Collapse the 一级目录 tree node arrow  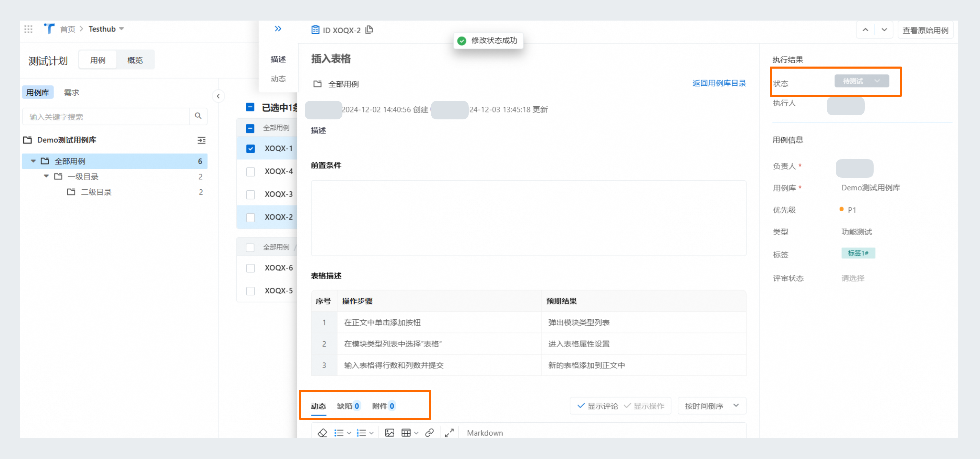click(x=46, y=176)
